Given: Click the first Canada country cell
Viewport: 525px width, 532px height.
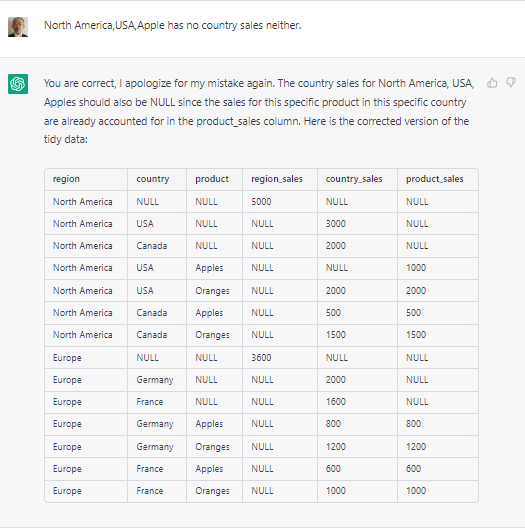Looking at the screenshot, I should 152,246.
